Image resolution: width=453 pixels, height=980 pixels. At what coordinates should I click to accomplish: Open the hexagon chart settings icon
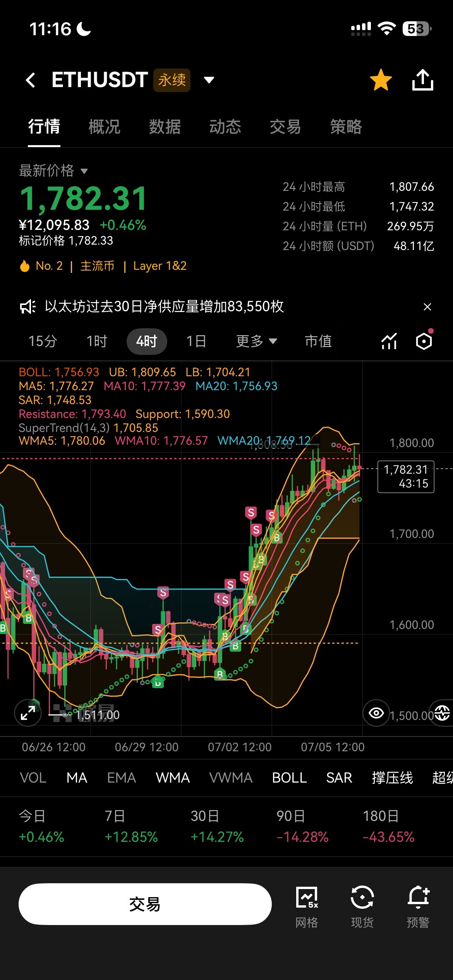(424, 341)
